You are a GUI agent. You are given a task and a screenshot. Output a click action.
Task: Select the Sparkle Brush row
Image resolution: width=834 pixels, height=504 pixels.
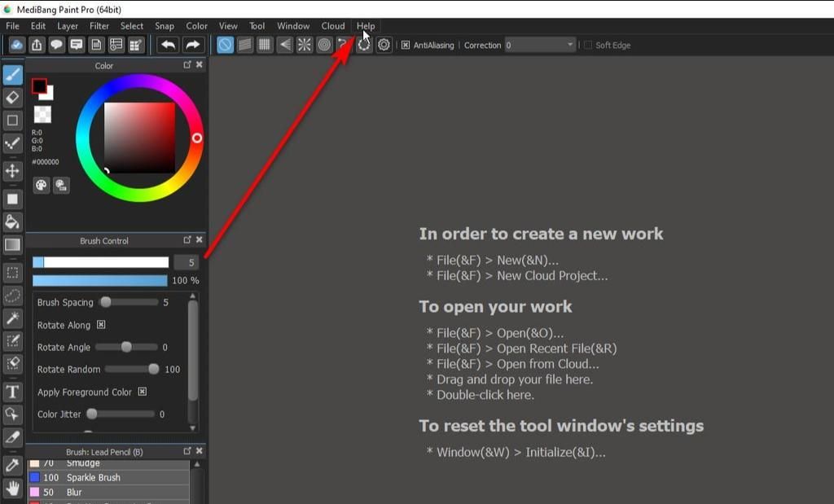(x=108, y=477)
